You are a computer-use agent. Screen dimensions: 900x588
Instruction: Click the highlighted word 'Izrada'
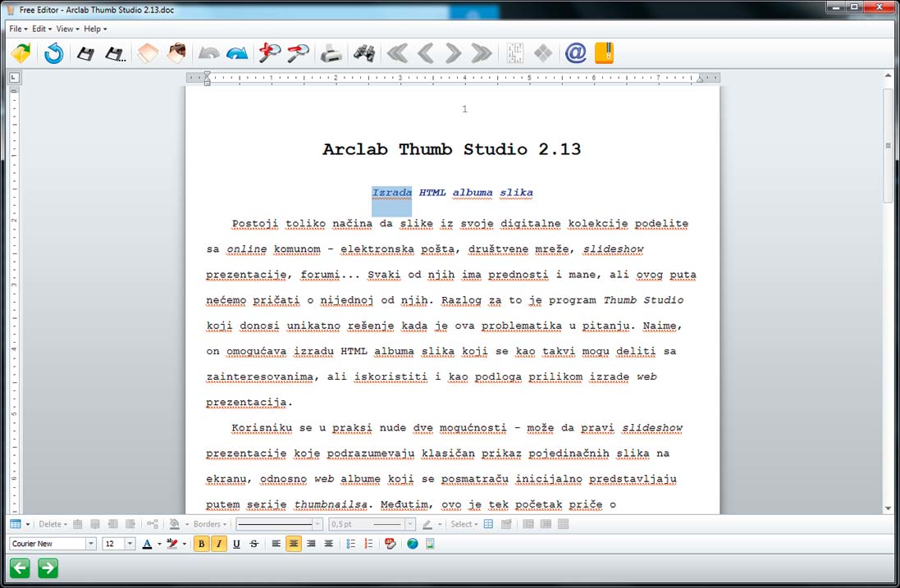pyautogui.click(x=391, y=193)
